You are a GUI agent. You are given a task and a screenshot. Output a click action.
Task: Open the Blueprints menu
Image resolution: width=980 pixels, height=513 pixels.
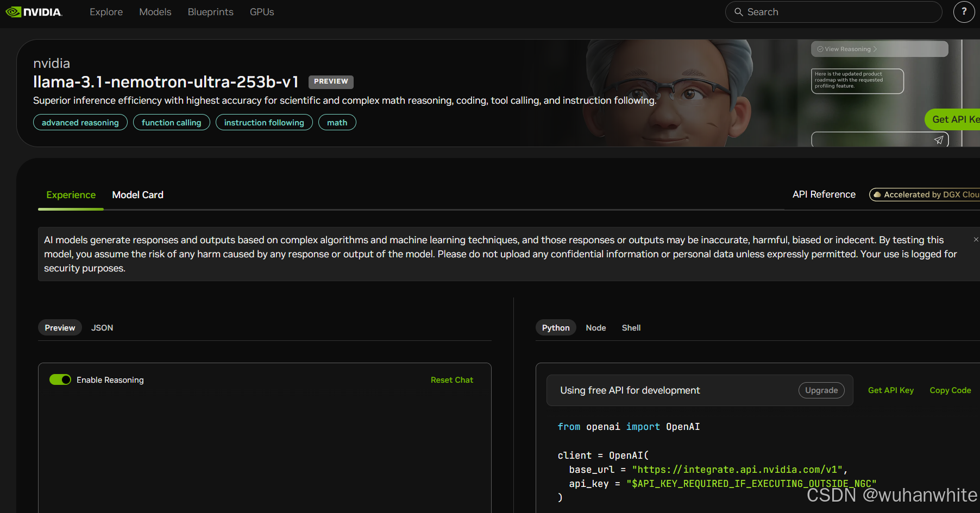click(210, 12)
